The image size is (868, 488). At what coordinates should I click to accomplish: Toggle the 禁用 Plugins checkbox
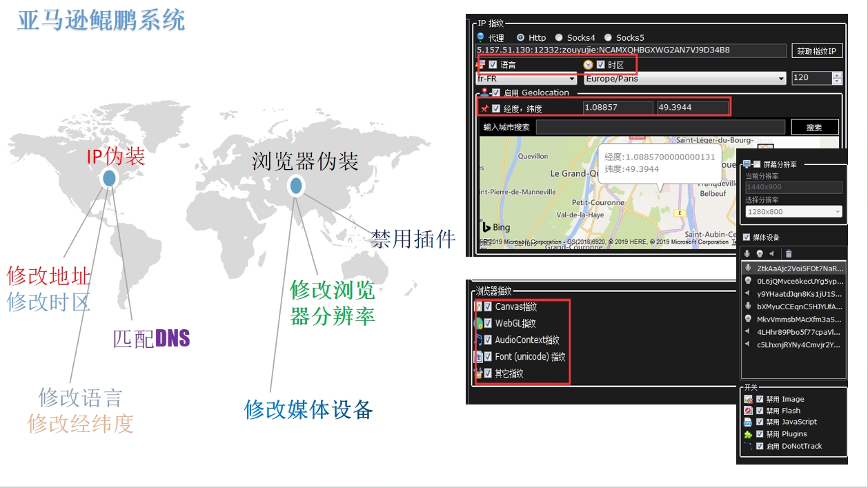[760, 434]
